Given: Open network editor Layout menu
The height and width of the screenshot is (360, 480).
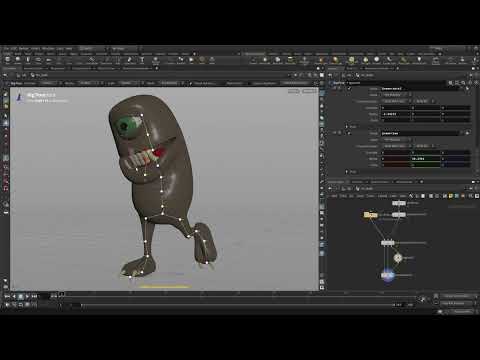Looking at the screenshot, I should point(383,196).
